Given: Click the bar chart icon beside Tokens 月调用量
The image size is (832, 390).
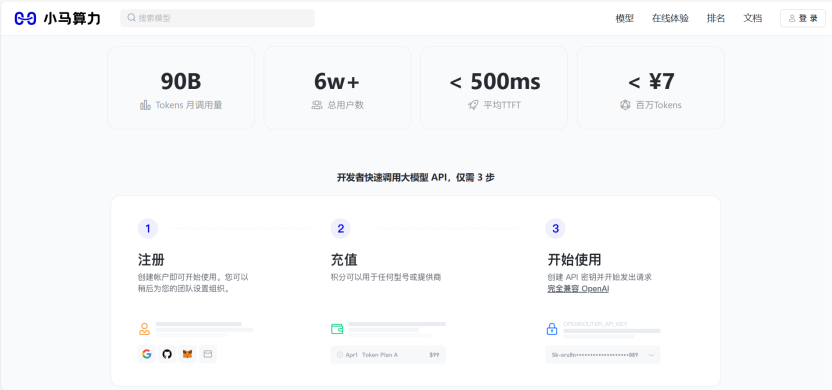Looking at the screenshot, I should click(145, 105).
